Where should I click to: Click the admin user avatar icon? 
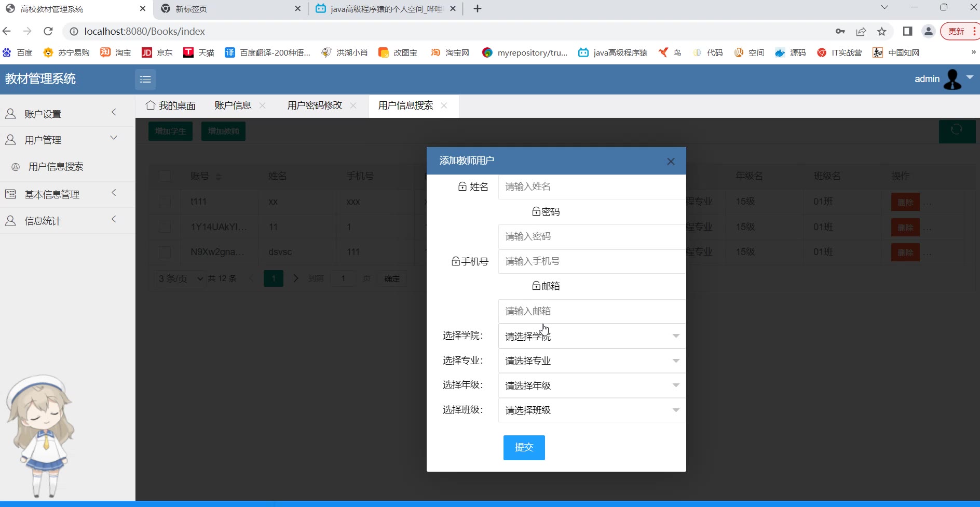pyautogui.click(x=952, y=79)
